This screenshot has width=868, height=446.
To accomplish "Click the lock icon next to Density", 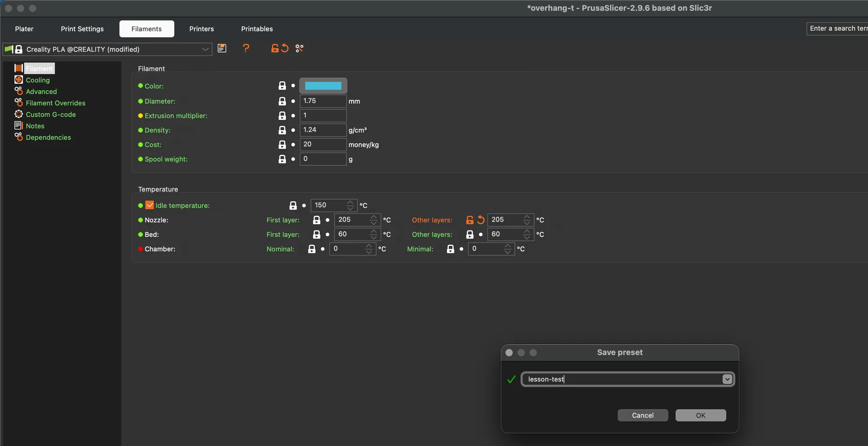I will coord(282,130).
